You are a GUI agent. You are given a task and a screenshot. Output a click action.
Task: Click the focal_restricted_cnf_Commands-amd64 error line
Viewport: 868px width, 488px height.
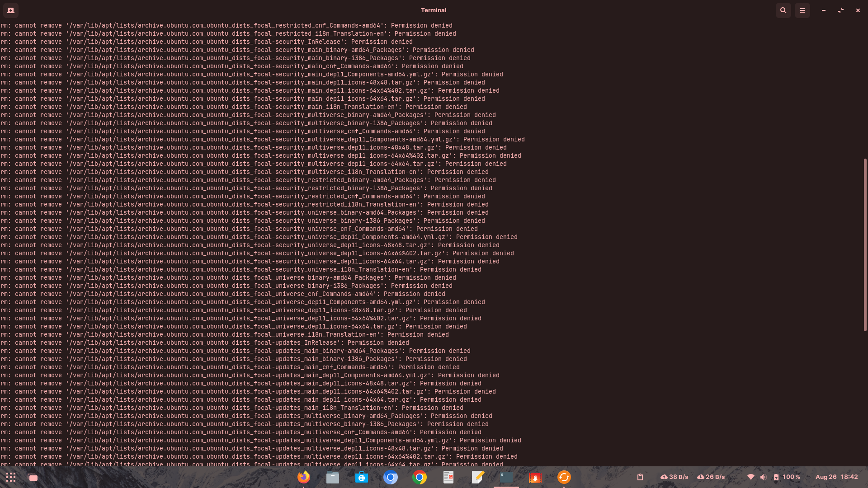[226, 26]
